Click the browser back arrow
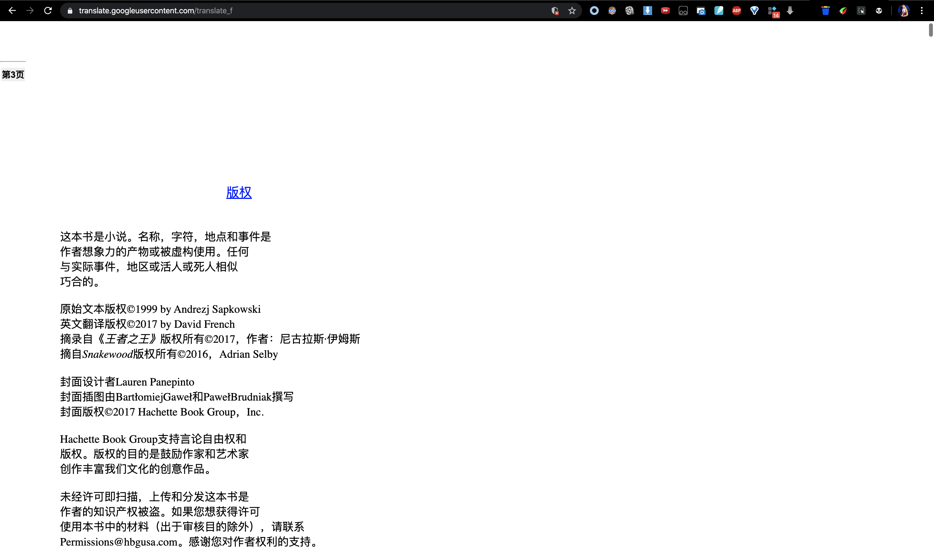 pyautogui.click(x=12, y=11)
